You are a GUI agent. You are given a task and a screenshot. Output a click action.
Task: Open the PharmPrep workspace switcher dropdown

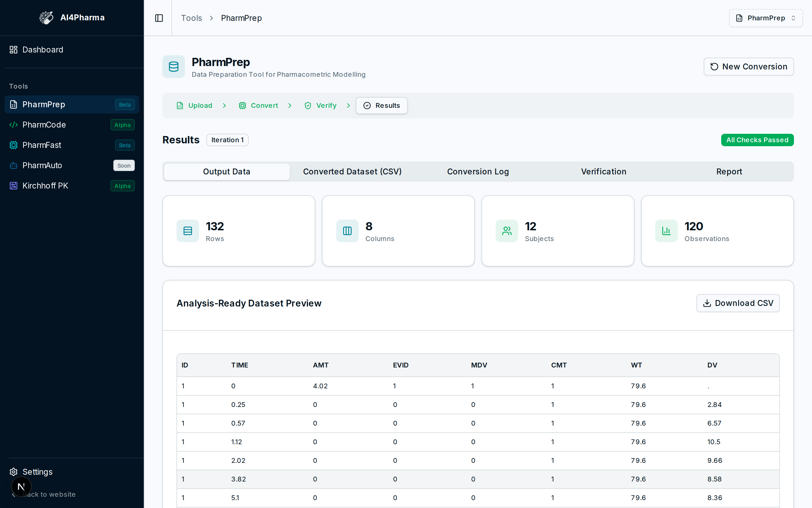tap(766, 18)
